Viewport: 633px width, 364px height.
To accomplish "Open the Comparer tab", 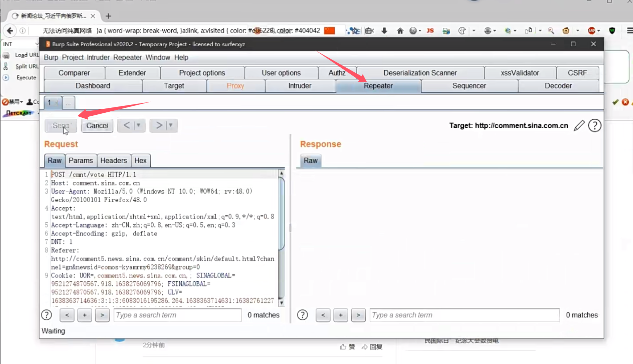I will [x=74, y=73].
